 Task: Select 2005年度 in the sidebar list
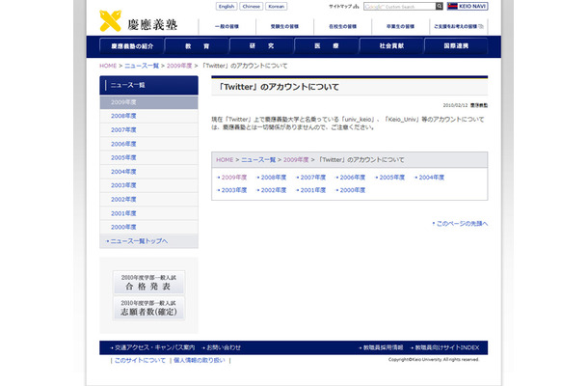[148, 157]
